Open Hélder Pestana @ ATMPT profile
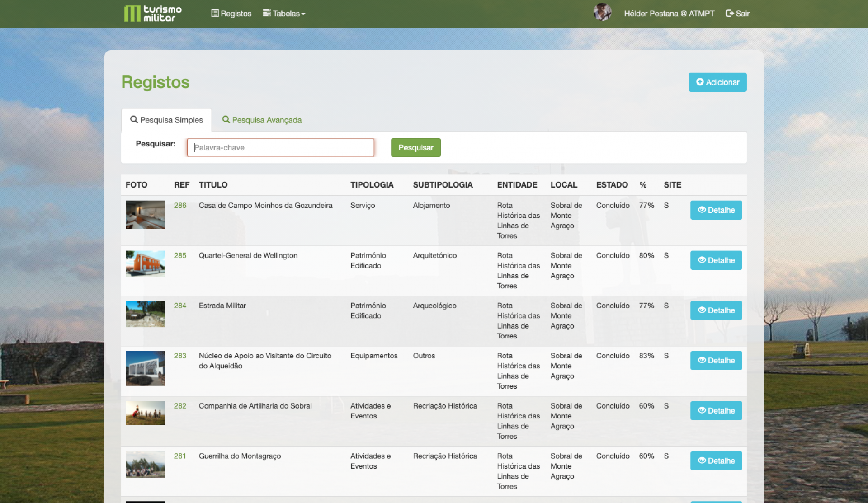 coord(669,14)
